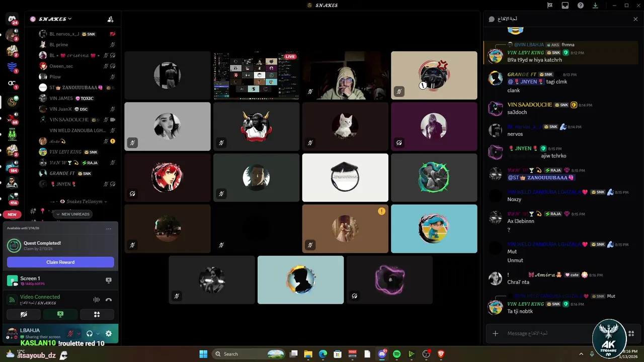The width and height of the screenshot is (644, 362).
Task: Stop streaming Screen 1
Action: pos(108,281)
